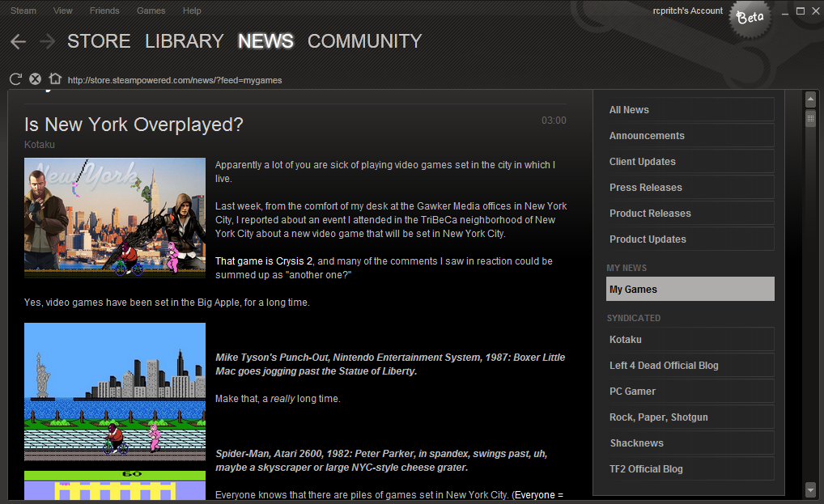This screenshot has height=504, width=824.
Task: Open the Left 4 Dead Official Blog feed
Action: click(x=690, y=366)
